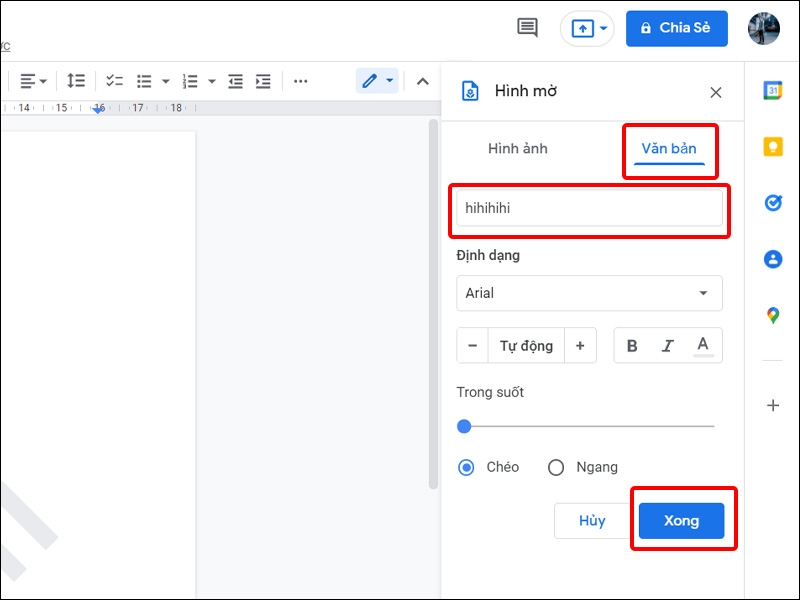Open Contacts in side panel

(772, 259)
